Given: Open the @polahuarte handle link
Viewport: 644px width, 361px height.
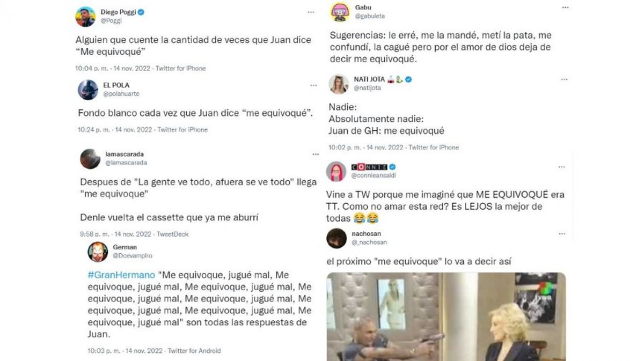Looking at the screenshot, I should click(x=121, y=94).
